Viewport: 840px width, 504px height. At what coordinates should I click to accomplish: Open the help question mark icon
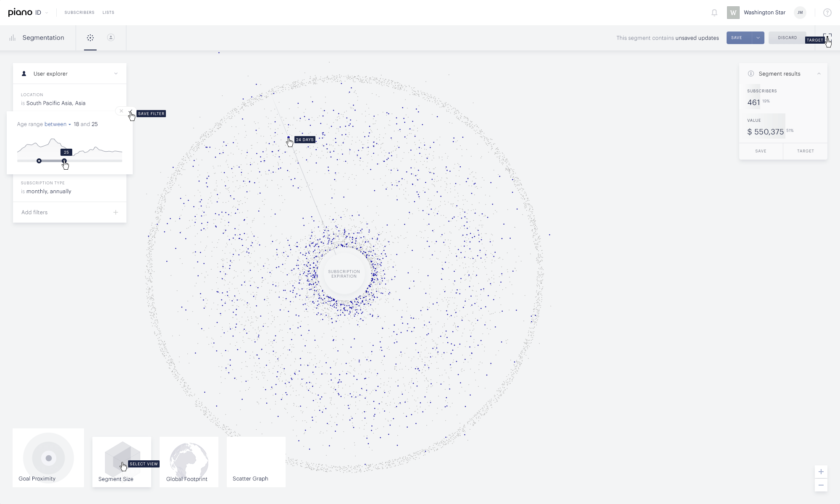827,13
